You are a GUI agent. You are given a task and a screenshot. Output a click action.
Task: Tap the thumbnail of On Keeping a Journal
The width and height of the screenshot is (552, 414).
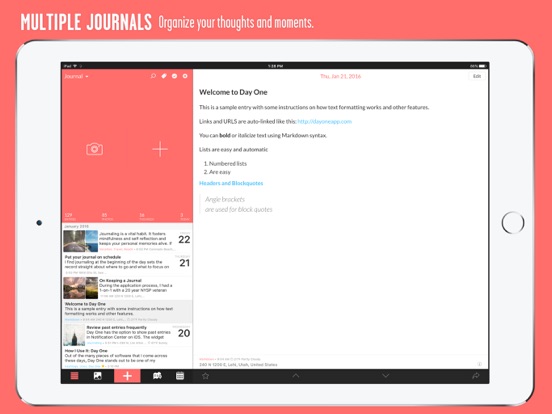(81, 288)
